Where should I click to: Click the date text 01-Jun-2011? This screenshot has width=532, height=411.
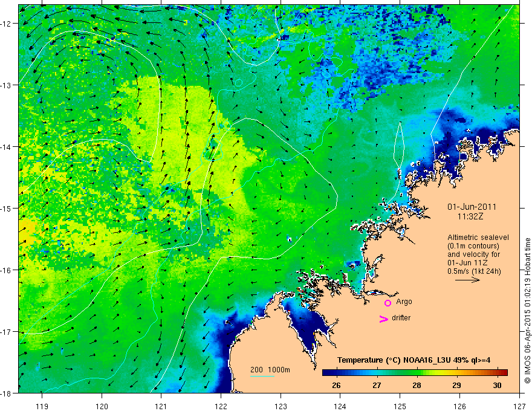click(472, 207)
